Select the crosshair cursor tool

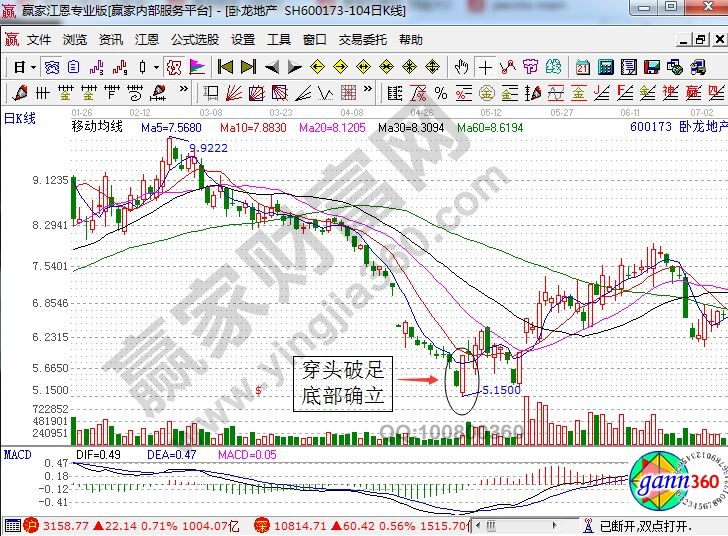tap(486, 67)
